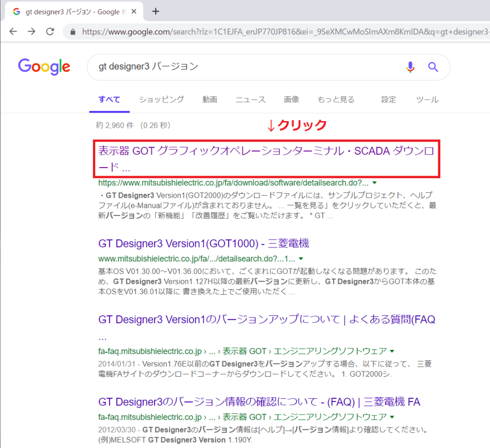
Task: Go forward with the browser forward arrow
Action: click(31, 31)
